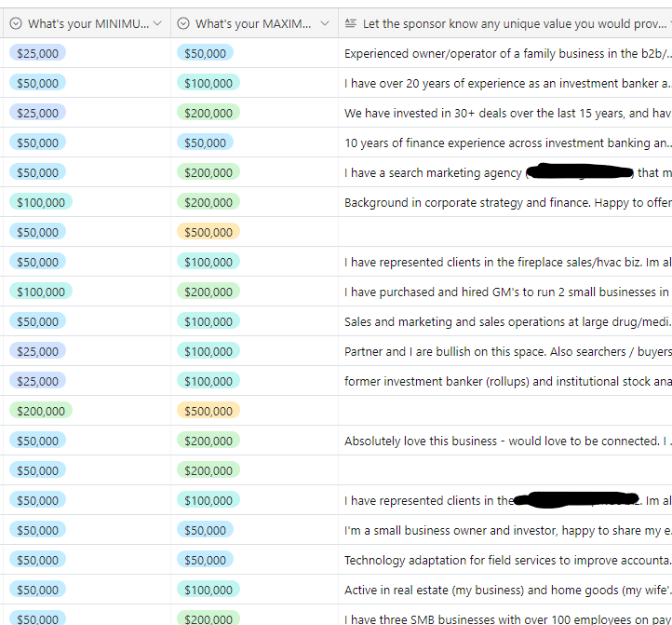Viewport: 672px width, 625px height.
Task: Select the "Sales and marketing and sales operations" cell
Action: [x=505, y=321]
